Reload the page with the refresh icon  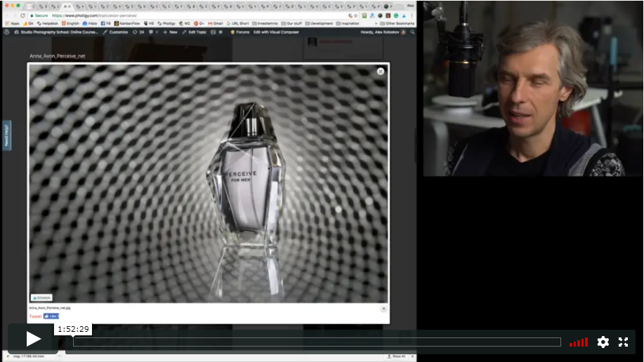(x=22, y=15)
